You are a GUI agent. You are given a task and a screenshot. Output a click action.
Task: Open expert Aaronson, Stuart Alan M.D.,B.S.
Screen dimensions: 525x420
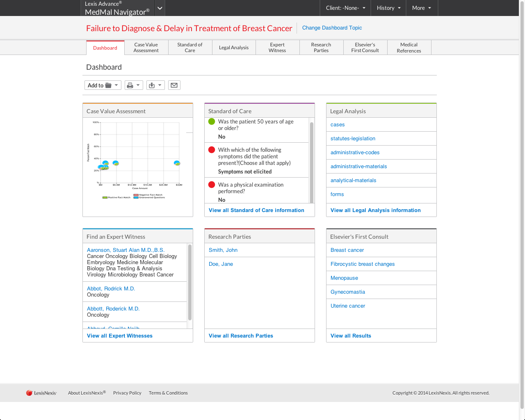pos(126,250)
